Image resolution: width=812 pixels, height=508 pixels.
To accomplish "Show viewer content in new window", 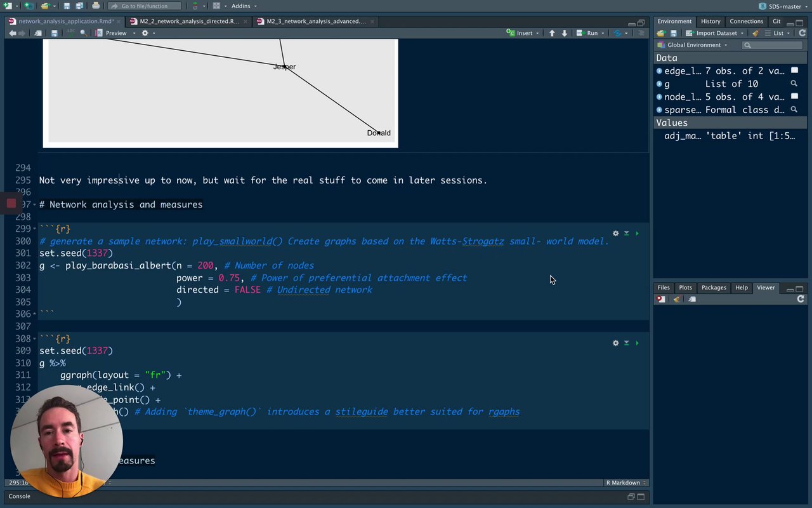I will point(692,299).
